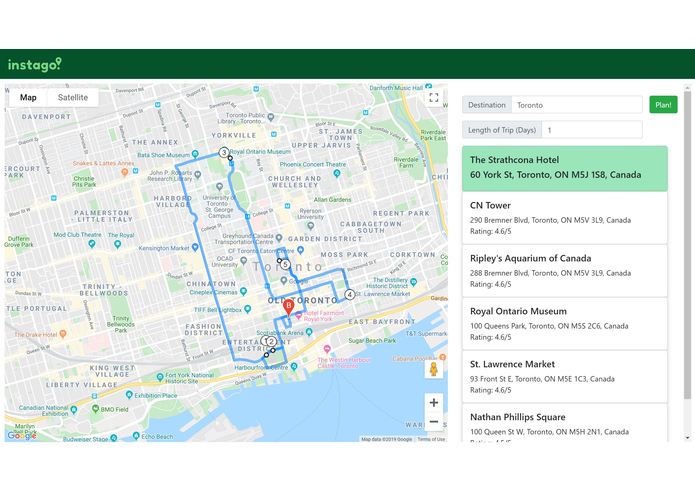Click the Sugar Beach Park map label
695x494 pixels.
[372, 341]
